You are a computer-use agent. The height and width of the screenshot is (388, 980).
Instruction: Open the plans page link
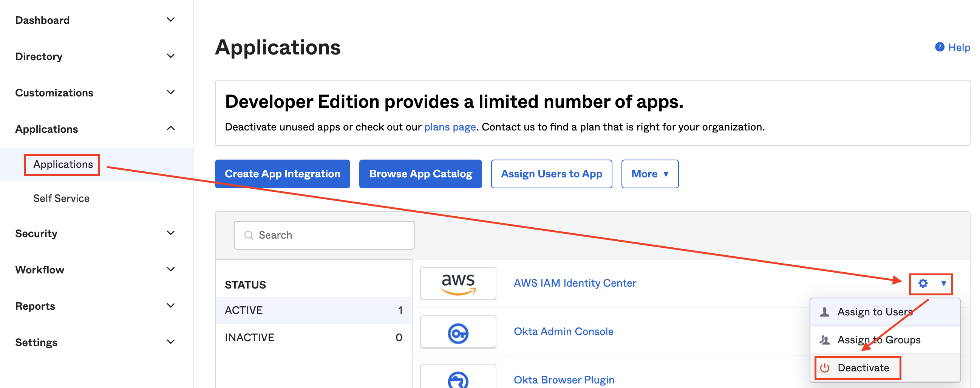click(450, 127)
